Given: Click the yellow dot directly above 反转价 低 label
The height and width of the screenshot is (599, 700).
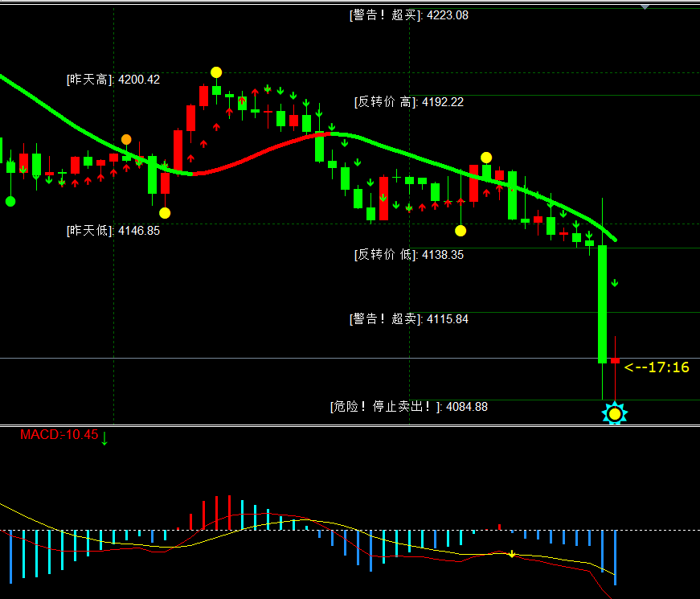Looking at the screenshot, I should coord(461,231).
